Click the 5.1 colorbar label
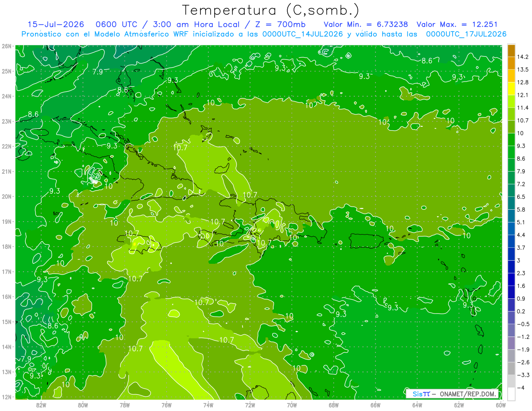 coord(521,222)
